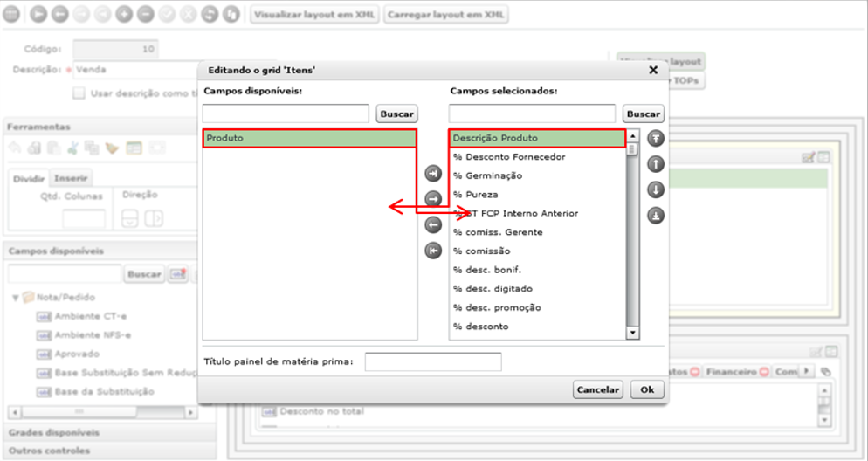The image size is (868, 461).
Task: Choose the horizontal split direction icon under Direção
Action: [x=154, y=218]
